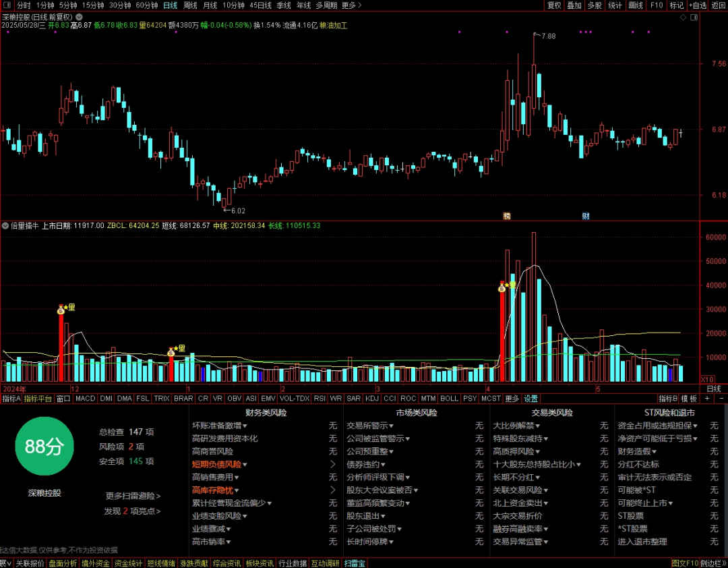The image size is (728, 568).
Task: Switch to the OBV indicator
Action: [x=234, y=399]
